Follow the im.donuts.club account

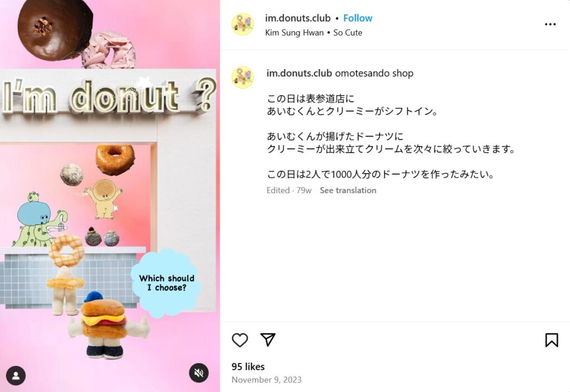(358, 18)
